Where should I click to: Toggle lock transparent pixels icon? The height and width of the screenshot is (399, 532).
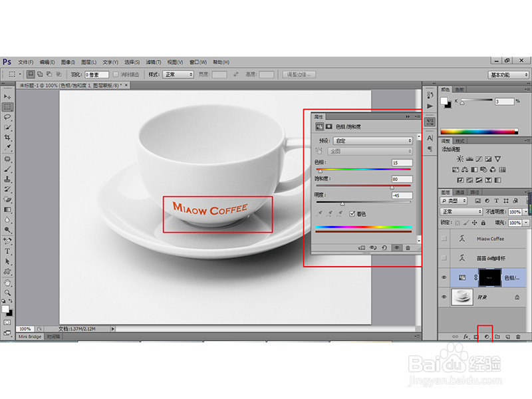[458, 223]
